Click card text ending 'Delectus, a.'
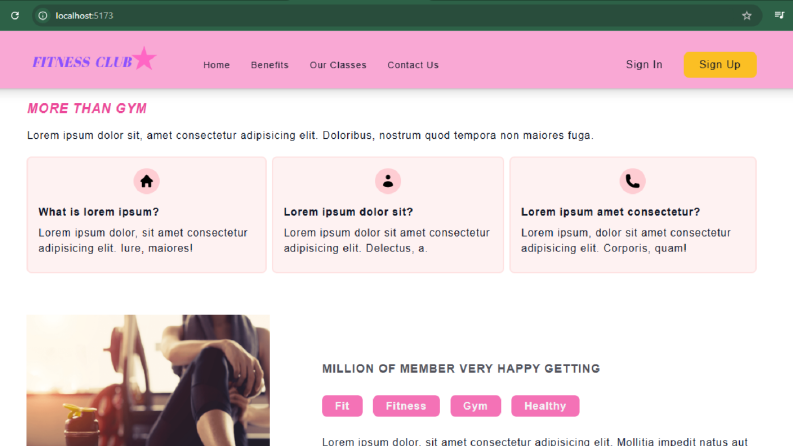Screen dimensions: 793x446 [387, 240]
